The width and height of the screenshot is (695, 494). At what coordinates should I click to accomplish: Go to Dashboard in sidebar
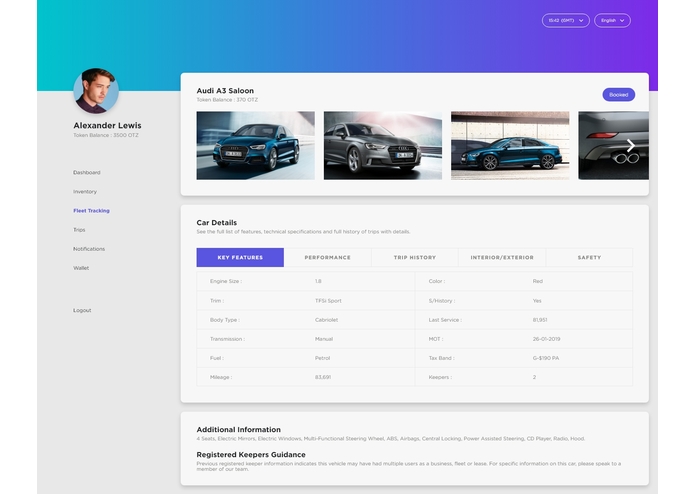click(x=87, y=172)
